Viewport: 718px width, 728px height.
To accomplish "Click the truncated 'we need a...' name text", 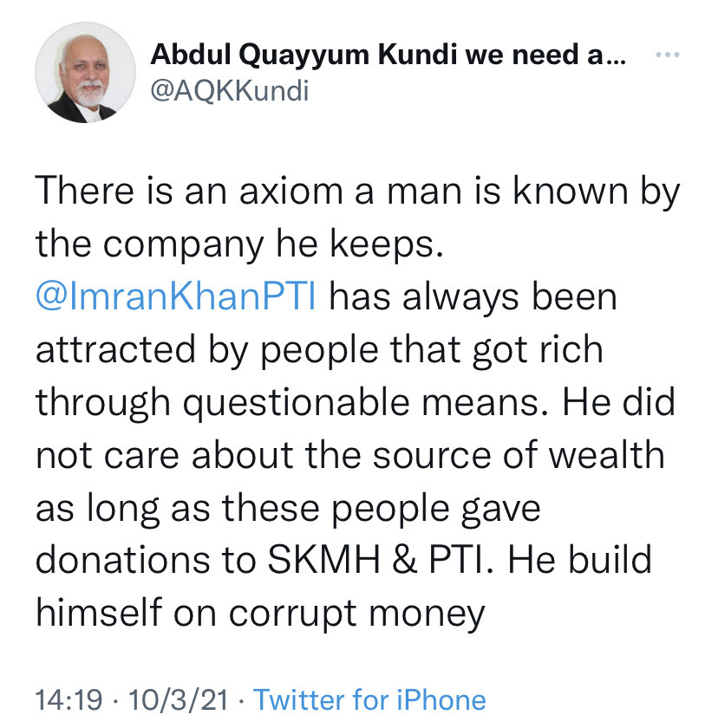I will click(545, 55).
